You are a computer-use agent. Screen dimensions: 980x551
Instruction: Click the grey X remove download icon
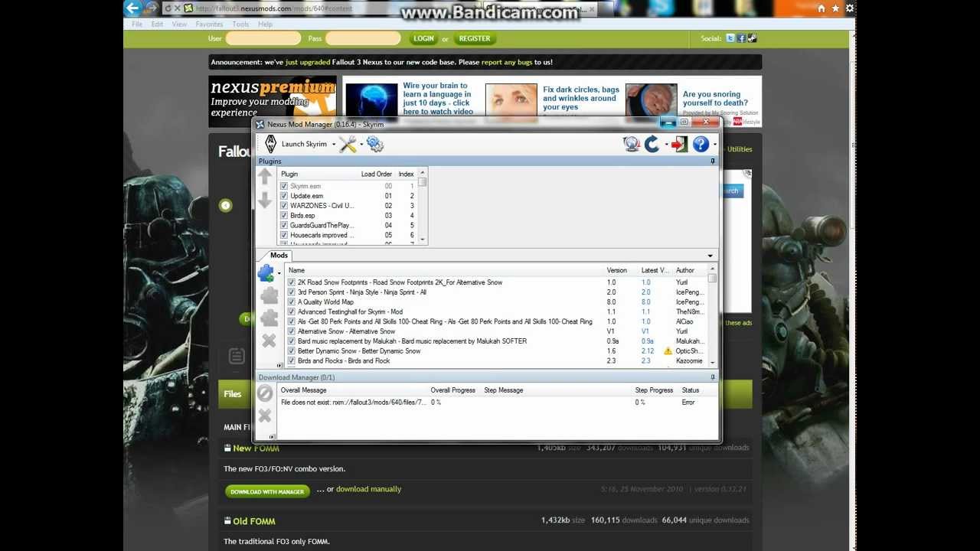265,416
